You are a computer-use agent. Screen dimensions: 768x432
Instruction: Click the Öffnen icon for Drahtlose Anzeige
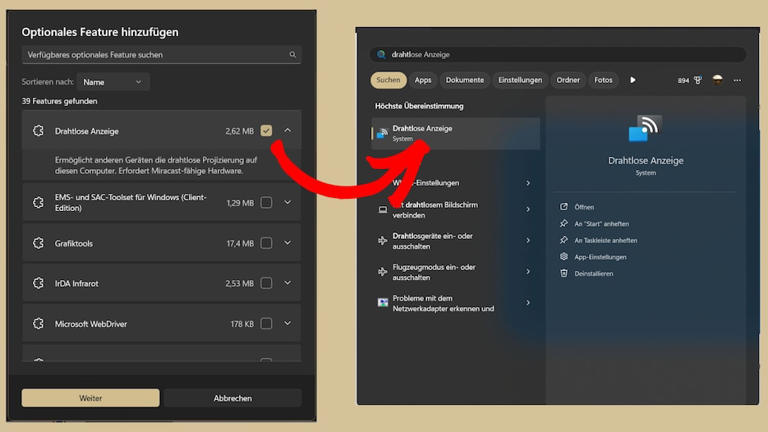coord(564,207)
